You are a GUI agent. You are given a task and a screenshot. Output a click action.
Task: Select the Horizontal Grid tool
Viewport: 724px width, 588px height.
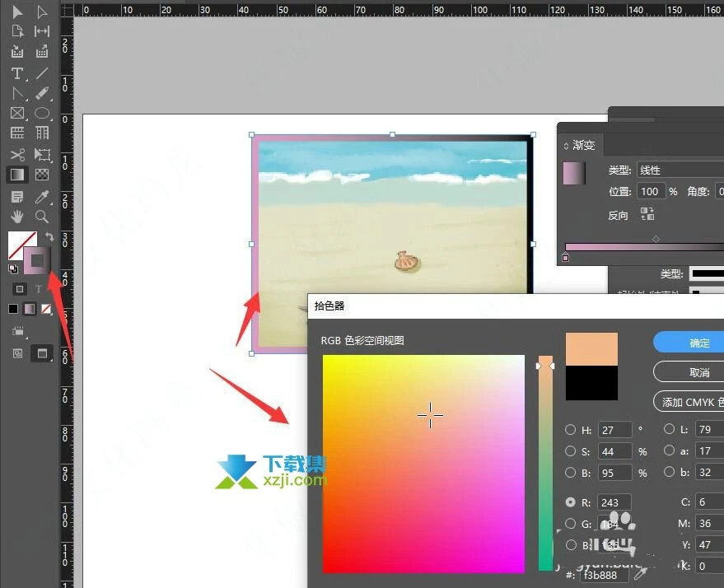point(17,133)
